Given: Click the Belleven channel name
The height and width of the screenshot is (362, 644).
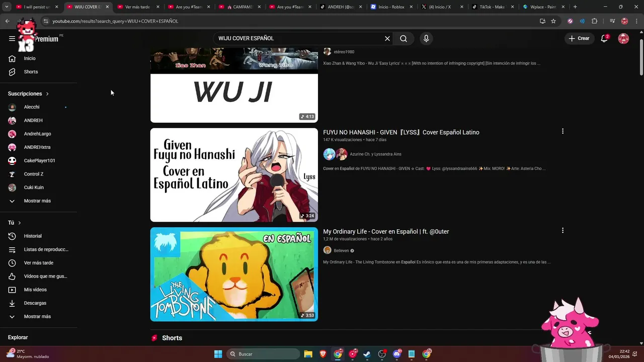Looking at the screenshot, I should pos(341,250).
